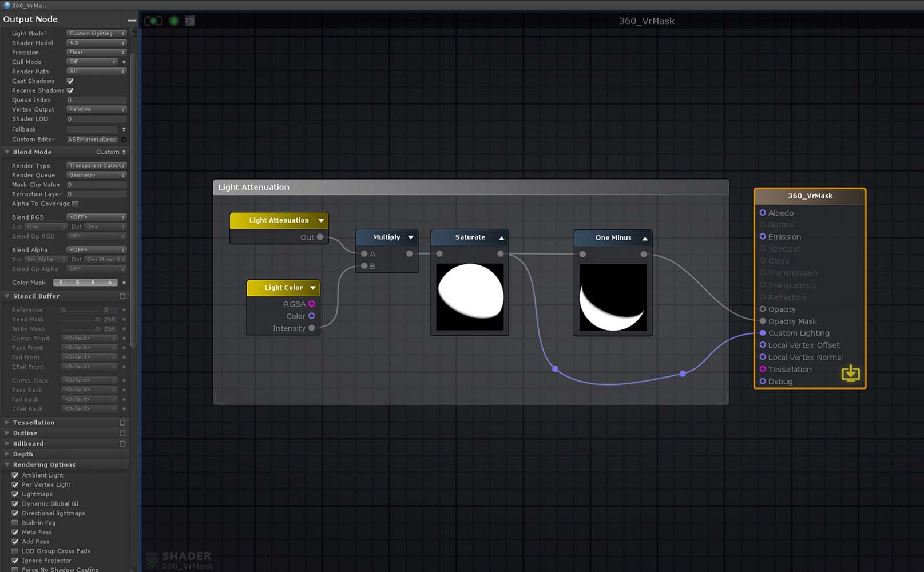
Task: Open the Render Queue dropdown
Action: pos(96,175)
